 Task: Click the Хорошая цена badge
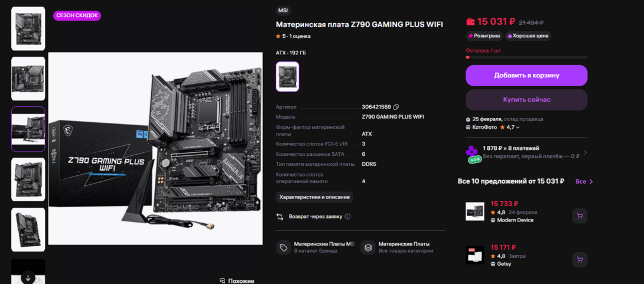528,36
